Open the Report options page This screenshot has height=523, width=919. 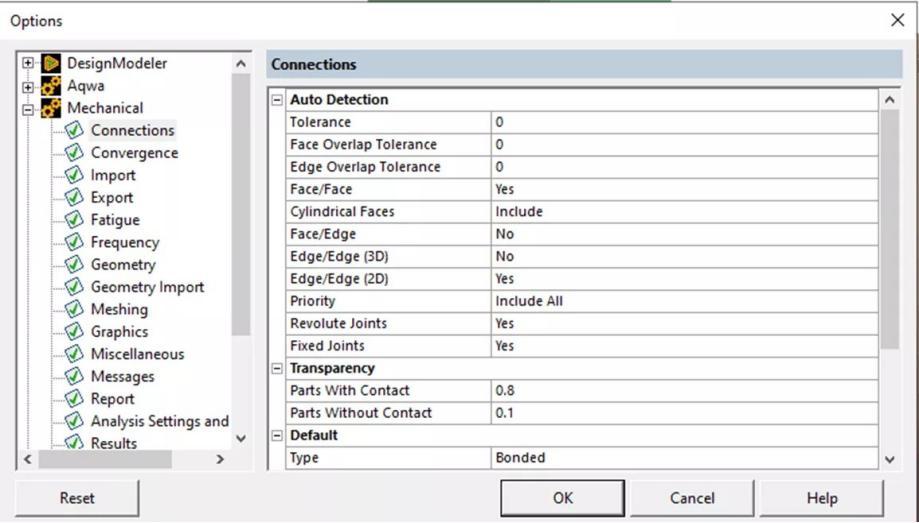point(113,399)
